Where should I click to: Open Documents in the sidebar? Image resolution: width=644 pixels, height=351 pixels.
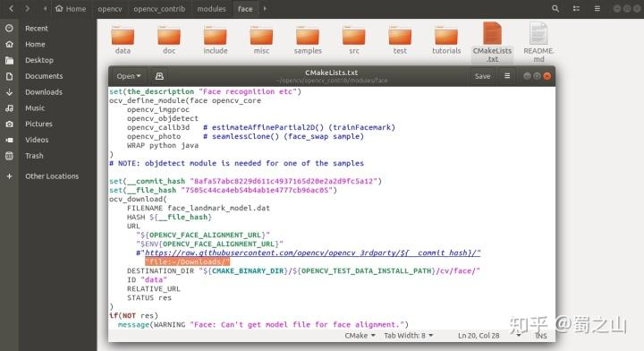coord(44,76)
